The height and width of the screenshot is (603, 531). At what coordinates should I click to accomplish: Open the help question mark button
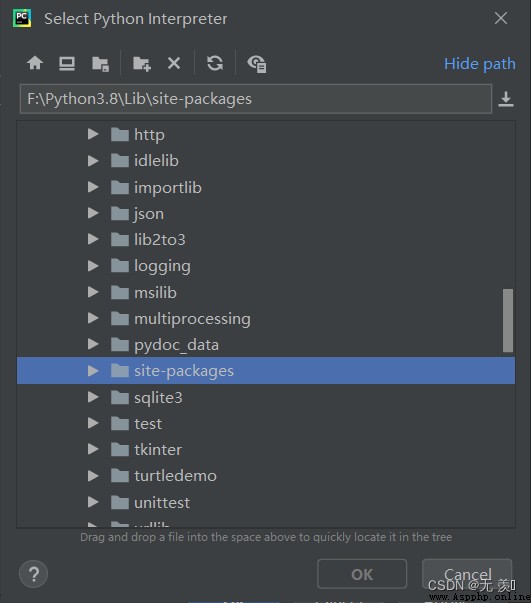coord(33,574)
